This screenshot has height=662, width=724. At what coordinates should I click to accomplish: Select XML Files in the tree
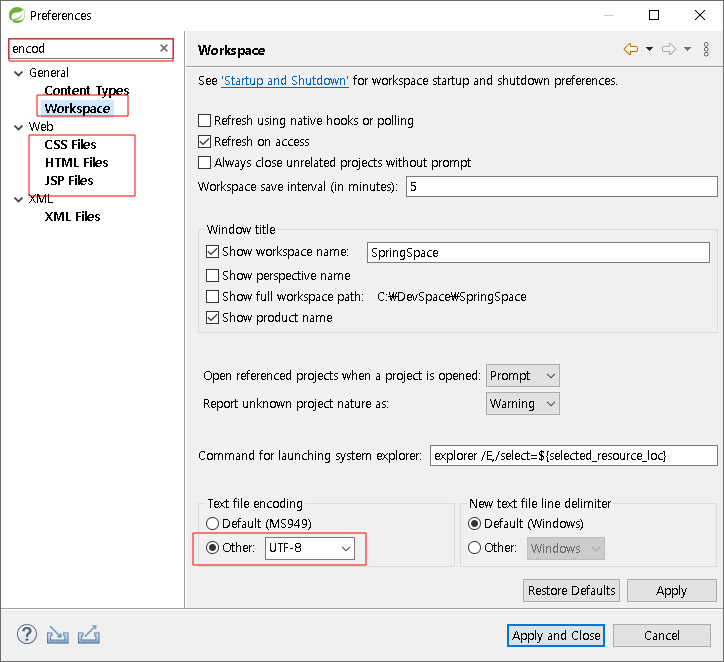(x=72, y=217)
